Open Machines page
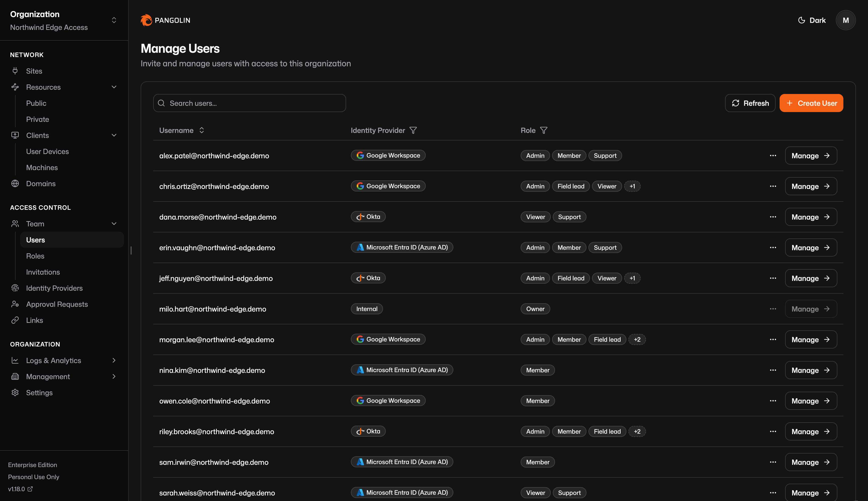This screenshot has height=501, width=868. 42,168
